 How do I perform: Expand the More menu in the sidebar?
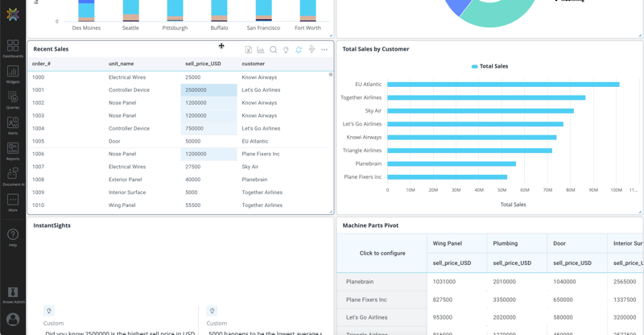13,201
